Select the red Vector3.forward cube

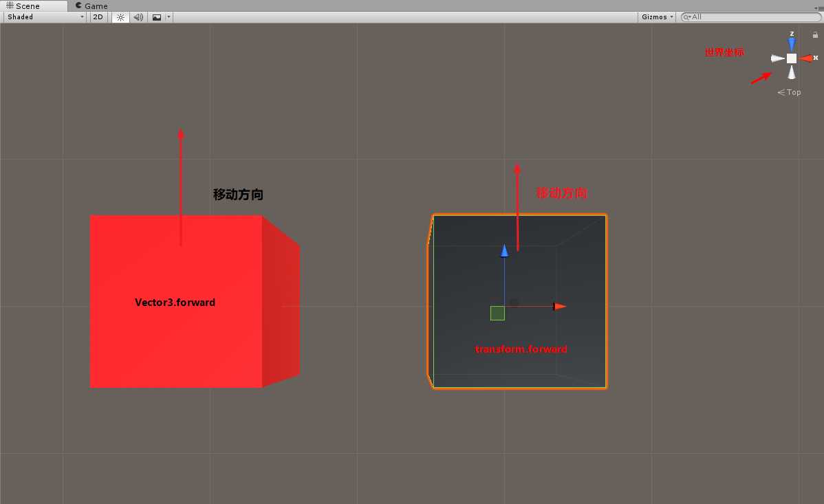(195, 302)
